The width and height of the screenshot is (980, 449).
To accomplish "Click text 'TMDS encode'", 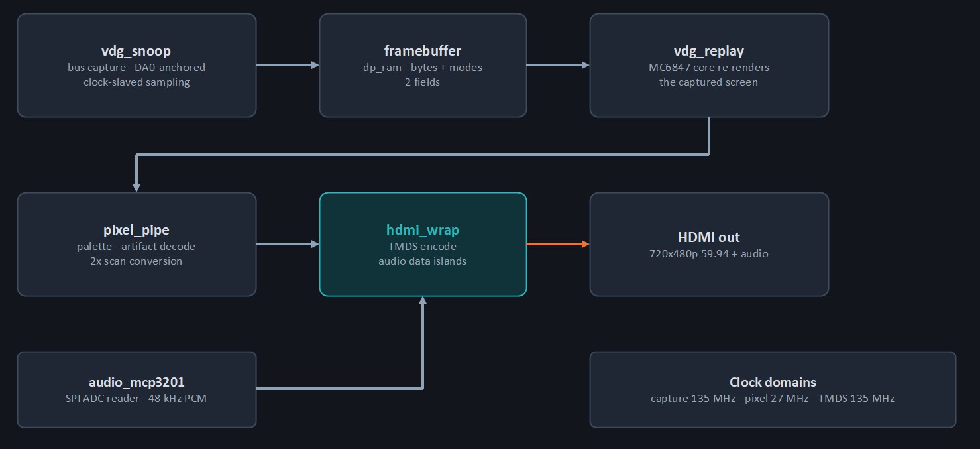I will point(423,247).
